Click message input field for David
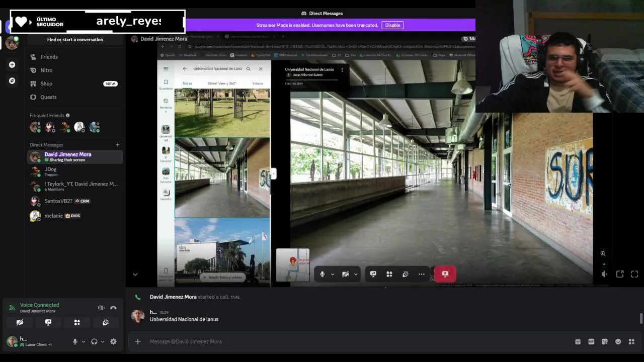The width and height of the screenshot is (644, 362). click(357, 341)
